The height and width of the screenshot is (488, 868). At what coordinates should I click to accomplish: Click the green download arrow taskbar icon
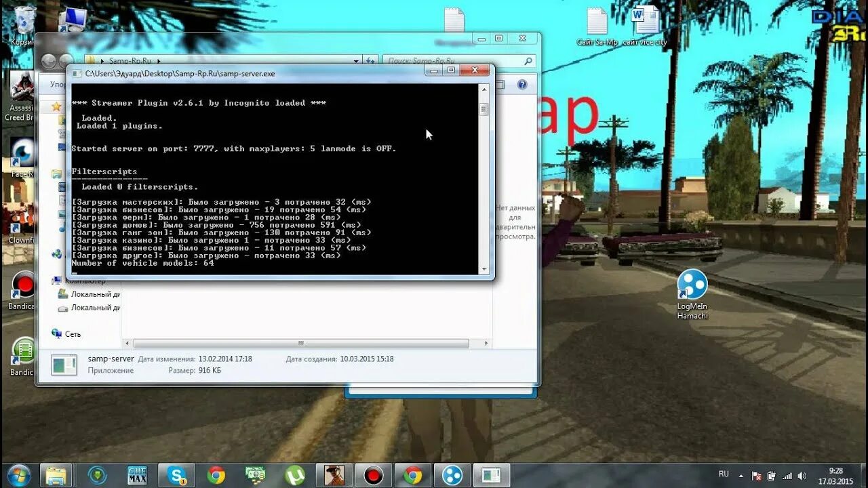tap(98, 475)
